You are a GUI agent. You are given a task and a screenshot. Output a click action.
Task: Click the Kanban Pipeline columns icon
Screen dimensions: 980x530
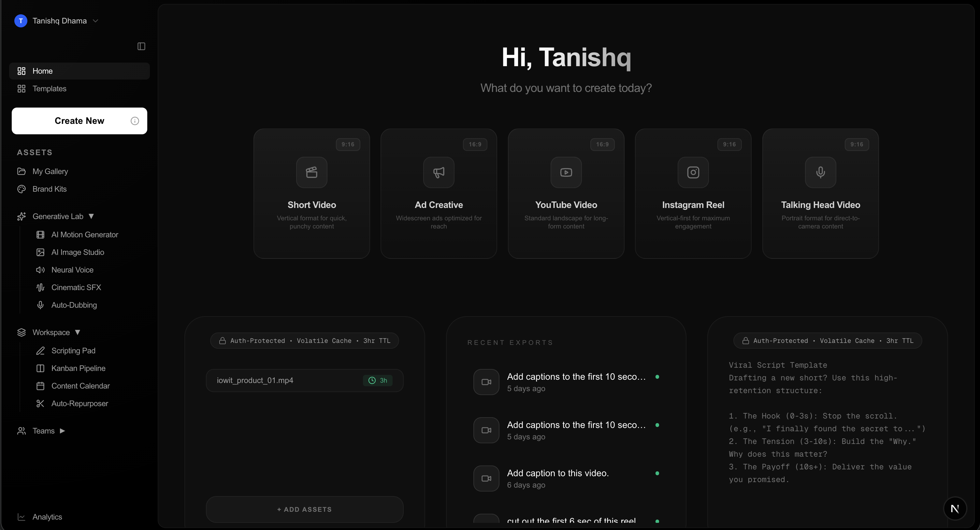point(40,368)
